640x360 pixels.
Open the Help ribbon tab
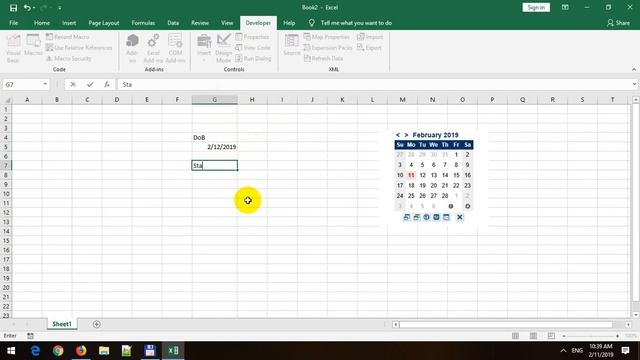point(289,23)
